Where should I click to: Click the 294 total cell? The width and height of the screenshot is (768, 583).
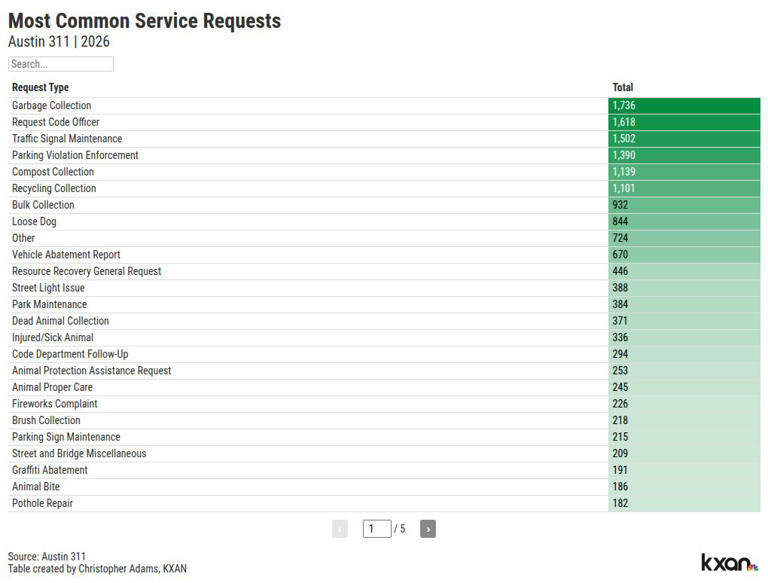coord(684,354)
